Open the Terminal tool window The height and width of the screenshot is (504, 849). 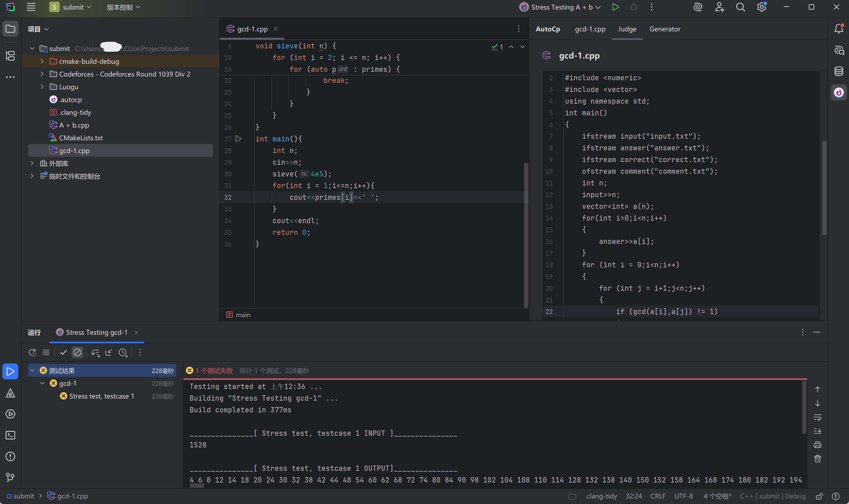[x=10, y=435]
